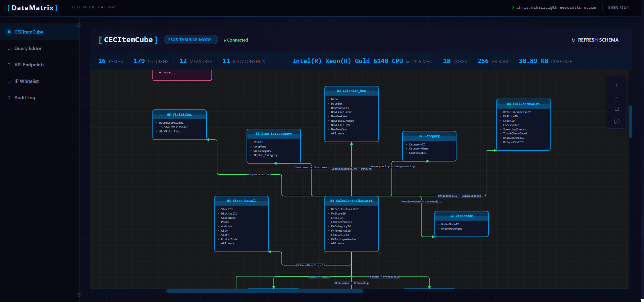Click the Connected status indicator dot
644x302 pixels.
pos(224,40)
